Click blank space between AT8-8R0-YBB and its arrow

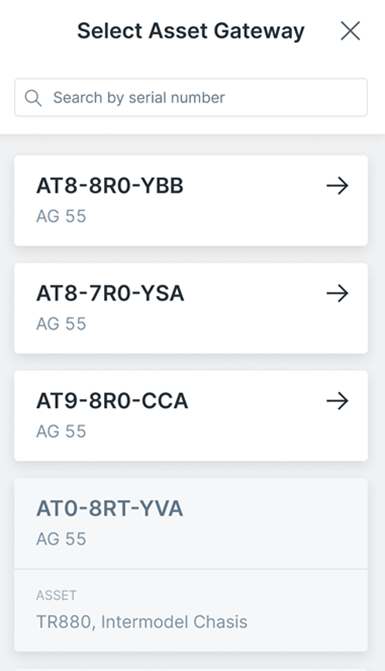click(x=255, y=186)
